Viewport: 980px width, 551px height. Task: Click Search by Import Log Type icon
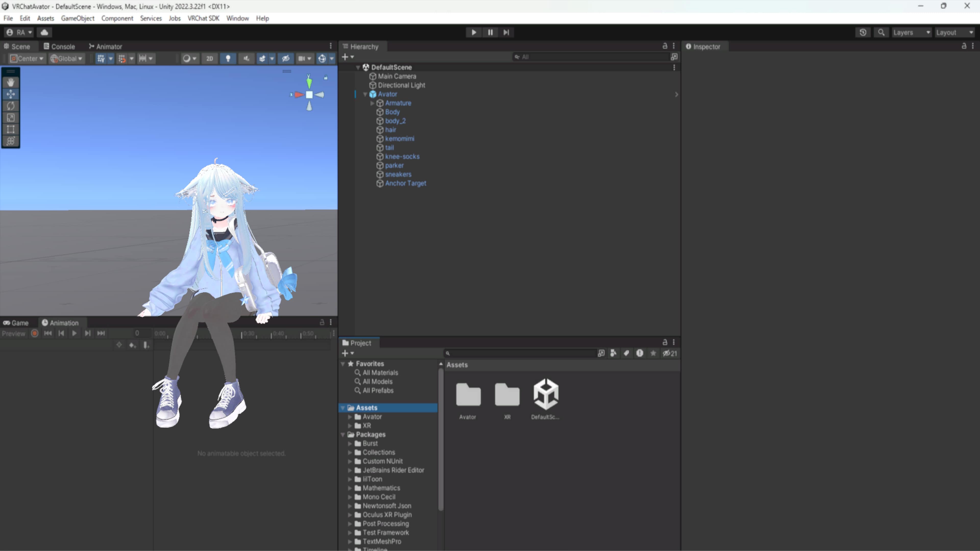[640, 353]
